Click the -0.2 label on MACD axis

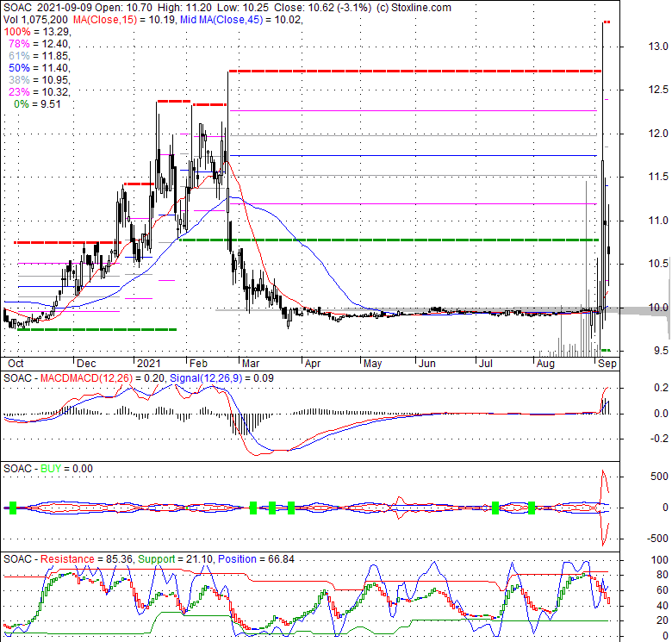[659, 439]
